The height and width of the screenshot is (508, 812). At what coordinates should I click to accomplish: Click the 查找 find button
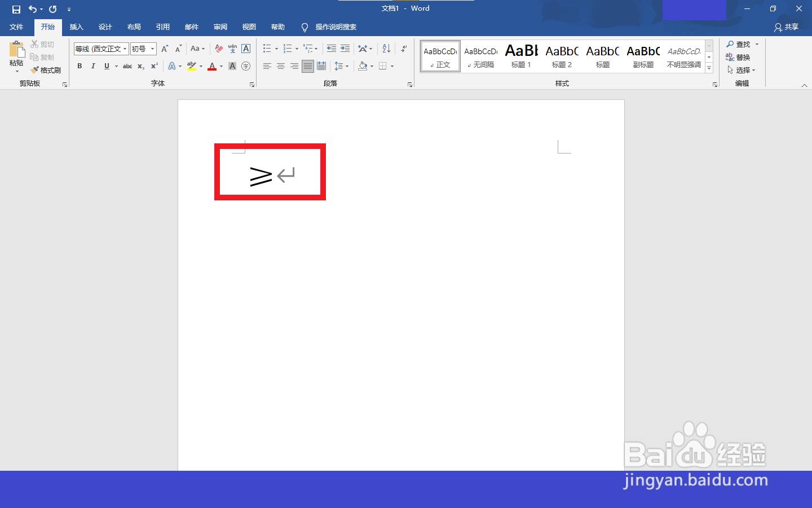pyautogui.click(x=739, y=44)
